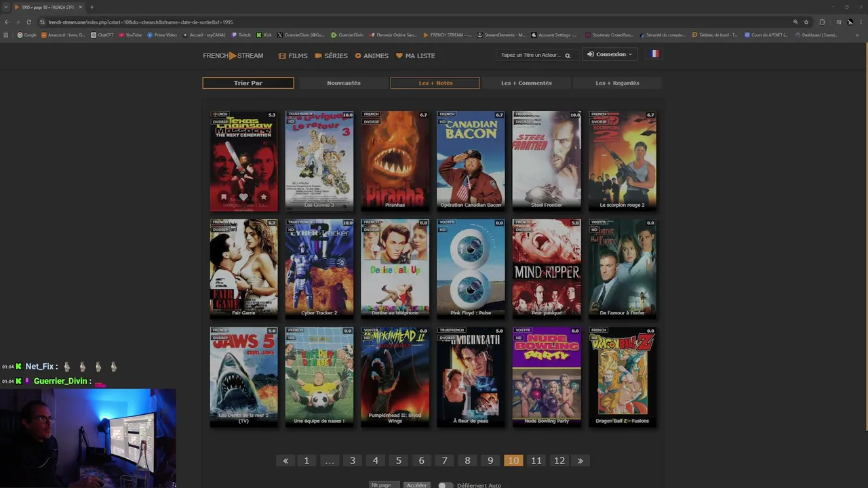Click the next page double-arrow button
This screenshot has width=868, height=488.
pos(580,460)
